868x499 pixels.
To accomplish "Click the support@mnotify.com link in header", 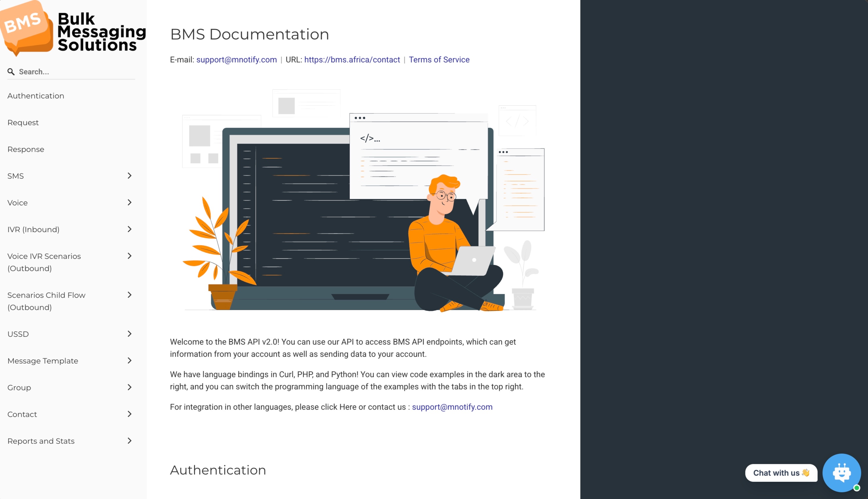I will point(237,60).
